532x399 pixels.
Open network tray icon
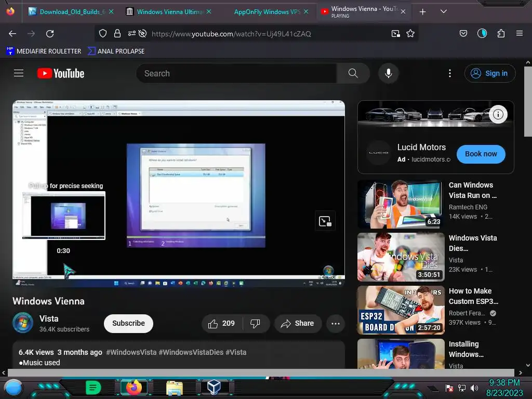[x=462, y=388]
